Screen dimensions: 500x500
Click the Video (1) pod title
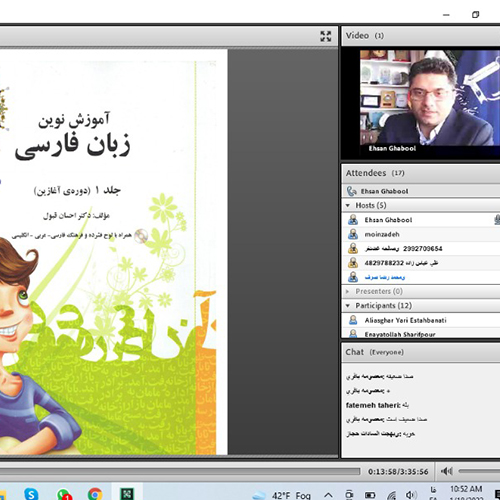(365, 36)
